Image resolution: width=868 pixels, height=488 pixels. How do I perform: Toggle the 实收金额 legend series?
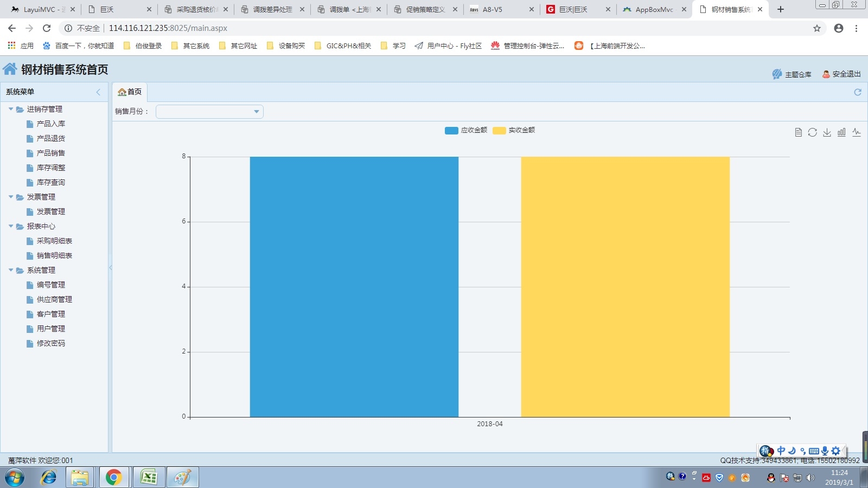514,130
